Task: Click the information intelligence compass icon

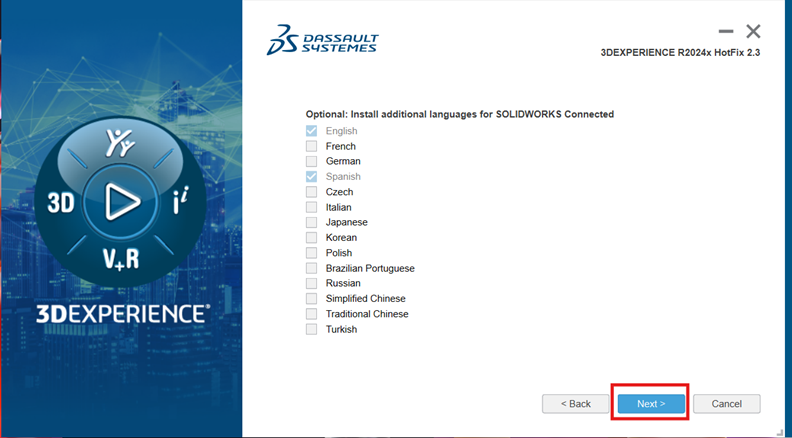Action: click(181, 203)
